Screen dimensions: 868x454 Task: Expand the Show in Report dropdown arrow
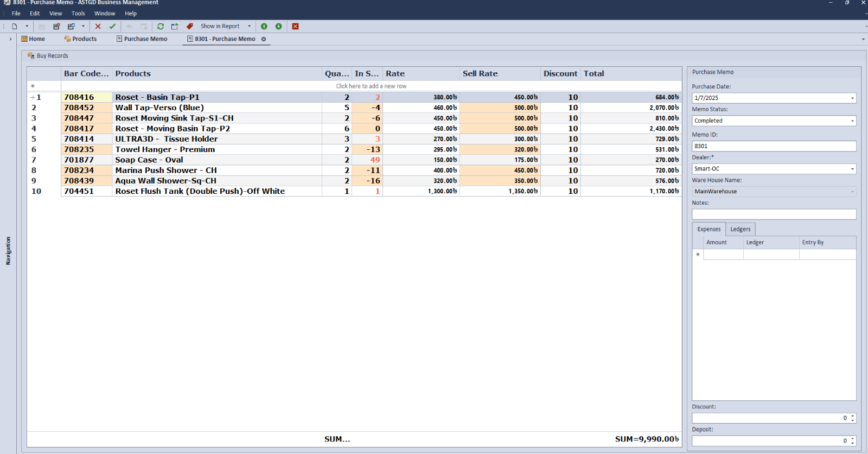[250, 26]
